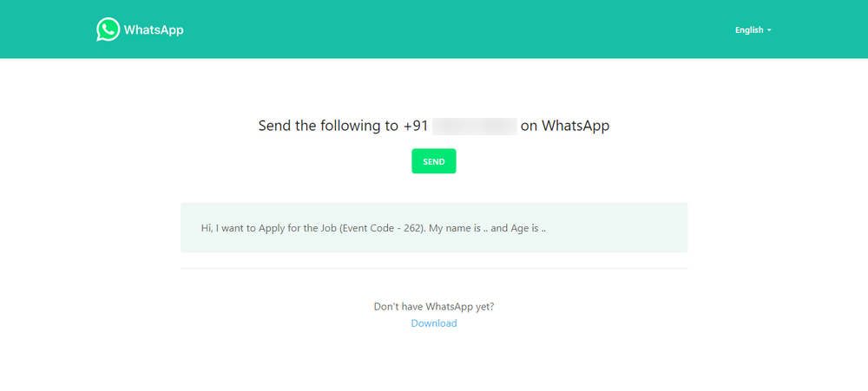Click the WhatsApp wordmark in header
The image size is (868, 391).
(154, 29)
